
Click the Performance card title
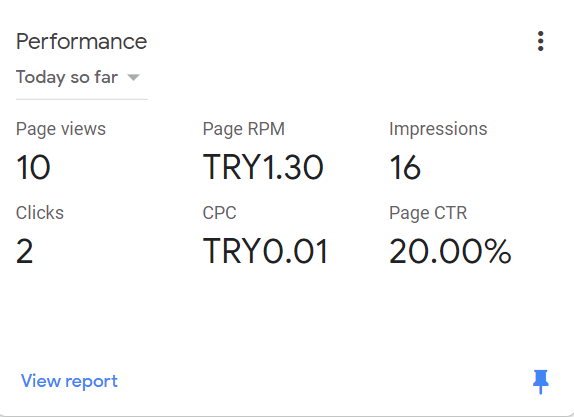(81, 41)
